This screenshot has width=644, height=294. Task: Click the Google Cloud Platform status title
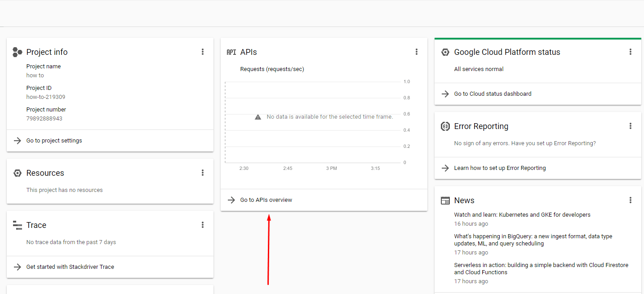(507, 52)
